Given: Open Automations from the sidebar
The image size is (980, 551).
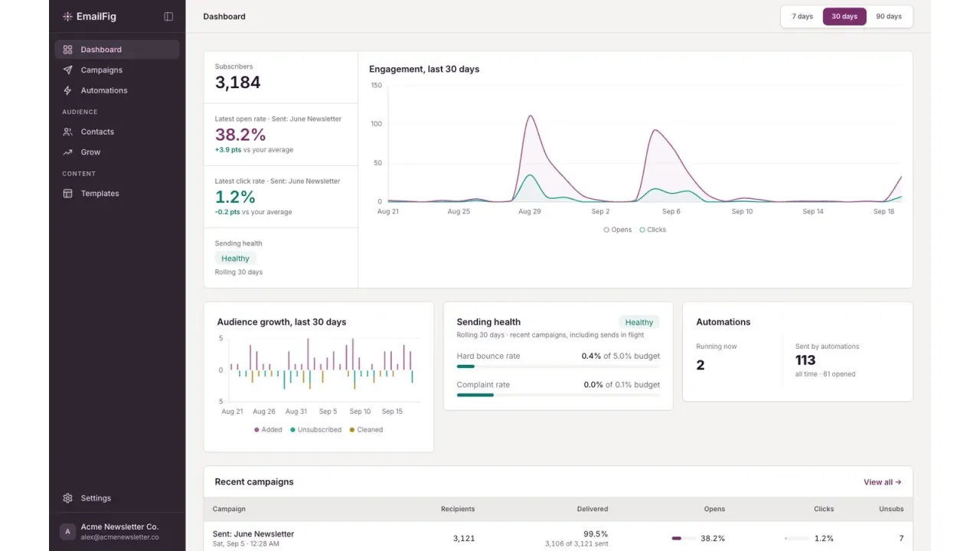Looking at the screenshot, I should (x=117, y=90).
